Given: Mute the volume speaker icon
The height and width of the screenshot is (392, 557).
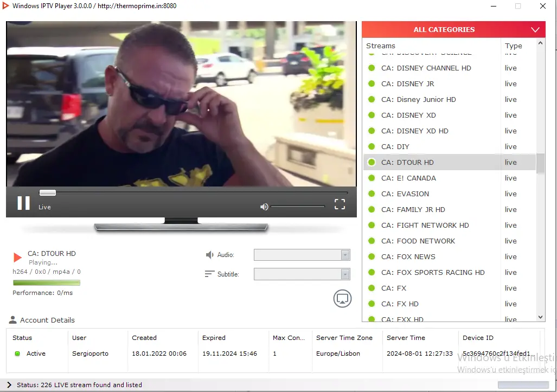Looking at the screenshot, I should coord(264,207).
